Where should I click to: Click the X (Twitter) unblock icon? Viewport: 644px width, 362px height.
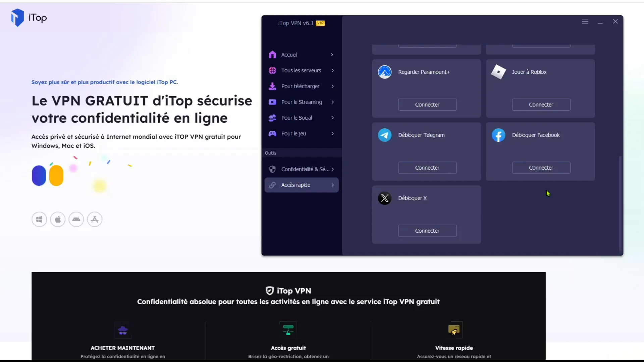(385, 197)
